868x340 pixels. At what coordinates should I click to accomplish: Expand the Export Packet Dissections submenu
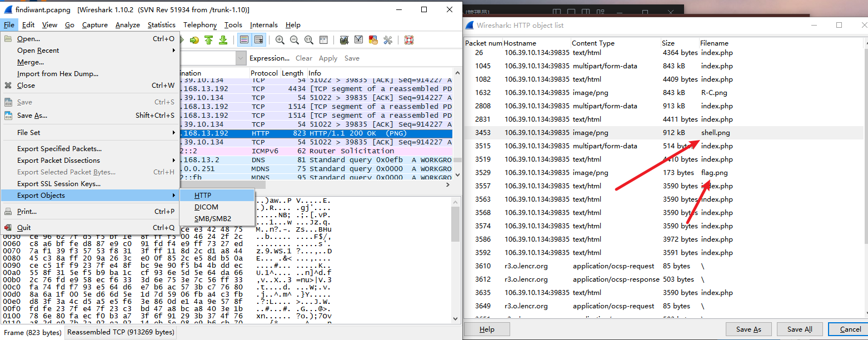pos(90,161)
